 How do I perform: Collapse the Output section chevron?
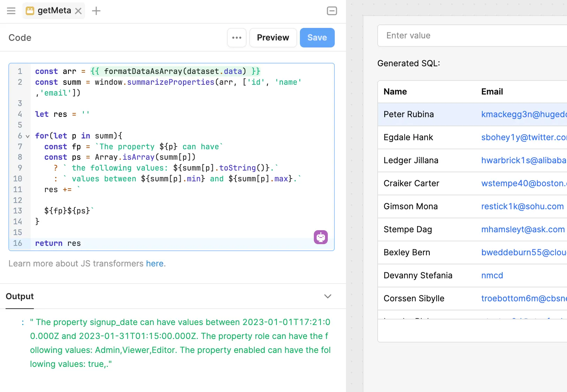[327, 296]
